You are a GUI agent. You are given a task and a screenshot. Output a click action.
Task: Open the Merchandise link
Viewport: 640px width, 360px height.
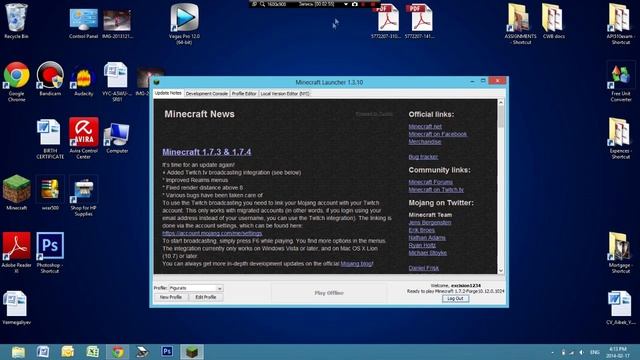pyautogui.click(x=425, y=142)
